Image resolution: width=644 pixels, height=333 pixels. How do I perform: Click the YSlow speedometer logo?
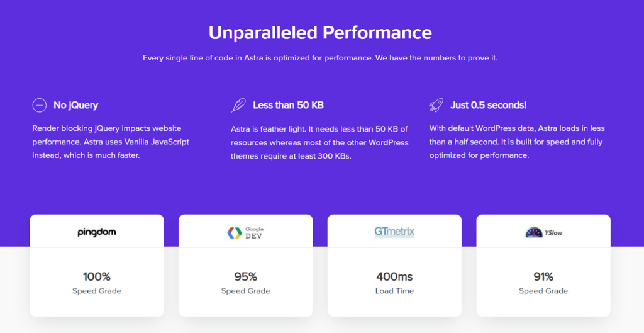[543, 233]
